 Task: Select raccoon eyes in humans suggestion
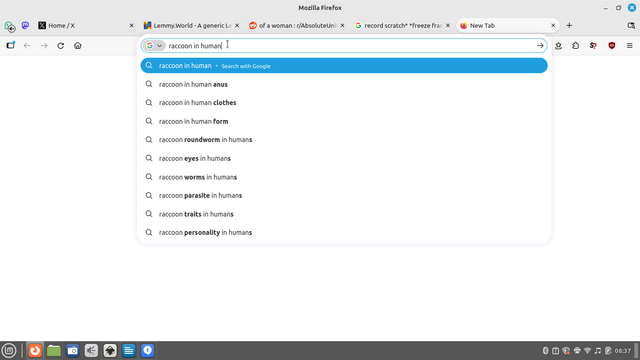pyautogui.click(x=344, y=158)
